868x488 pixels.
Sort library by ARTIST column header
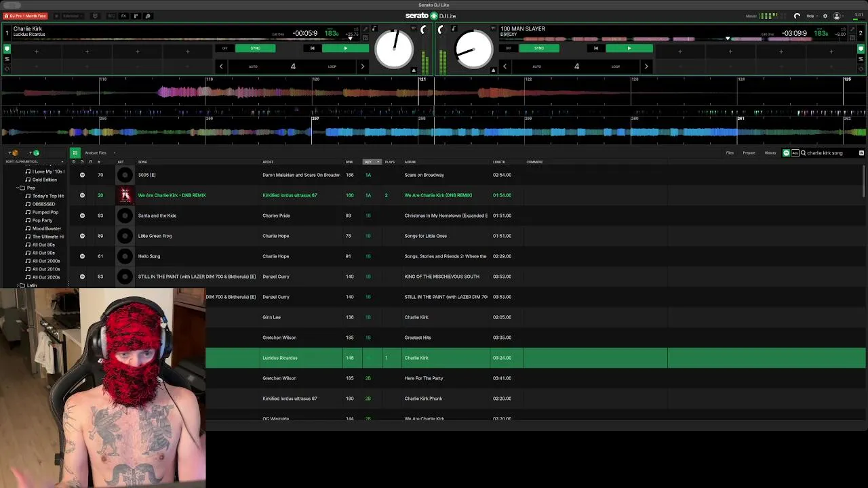coord(268,162)
